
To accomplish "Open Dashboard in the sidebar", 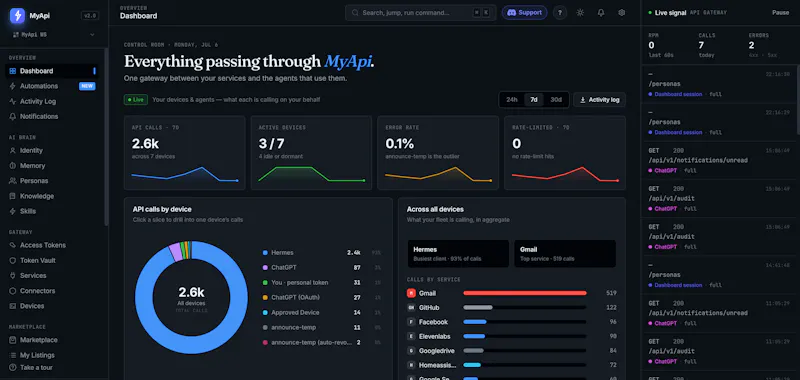I will click(x=51, y=71).
